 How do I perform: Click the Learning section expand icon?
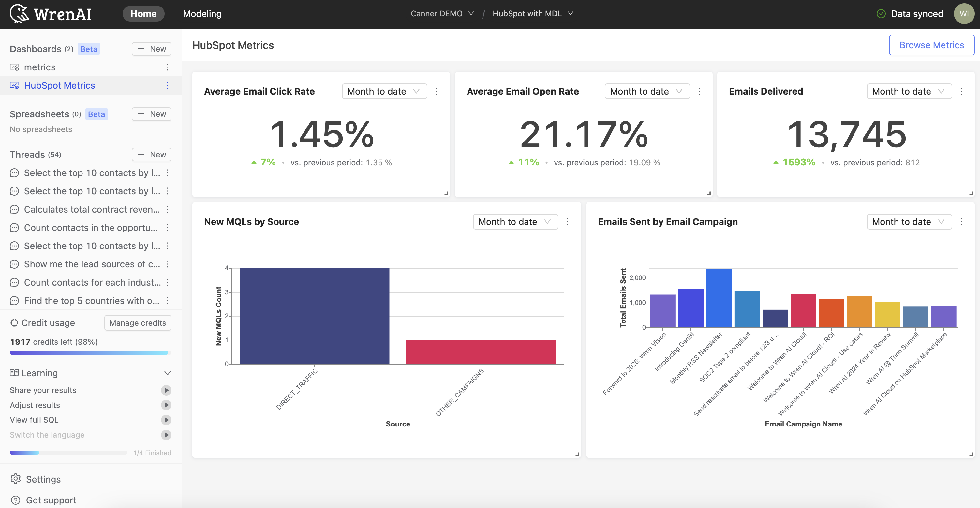169,373
